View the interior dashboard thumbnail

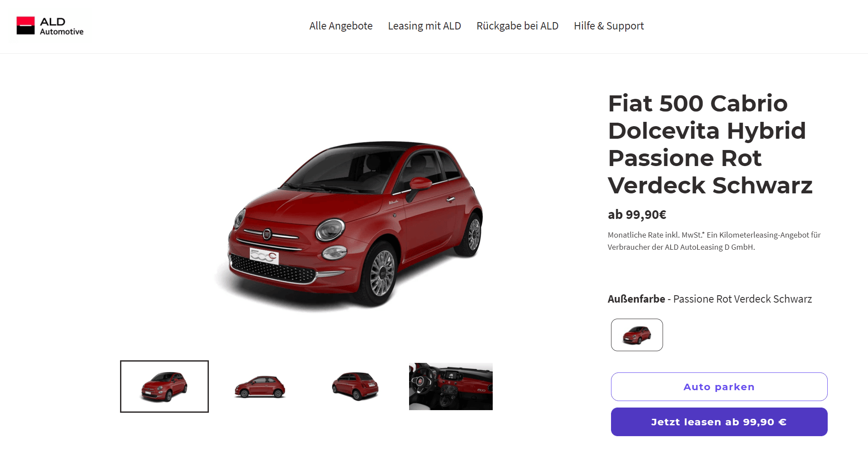click(451, 386)
